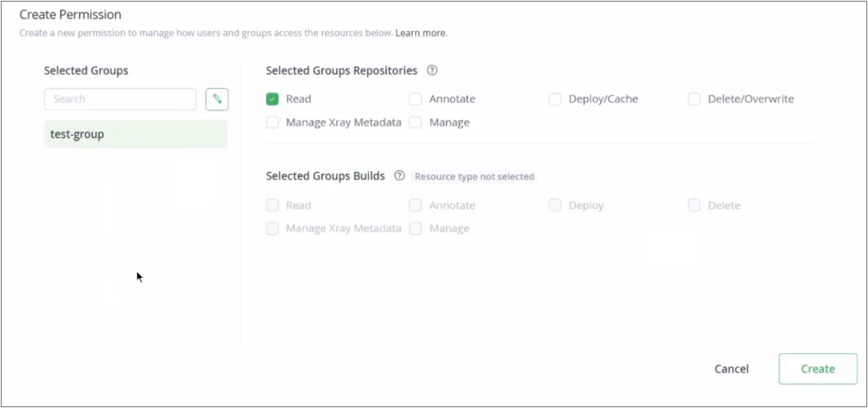868x408 pixels.
Task: Tick the Delete checkbox for Builds
Action: point(694,205)
